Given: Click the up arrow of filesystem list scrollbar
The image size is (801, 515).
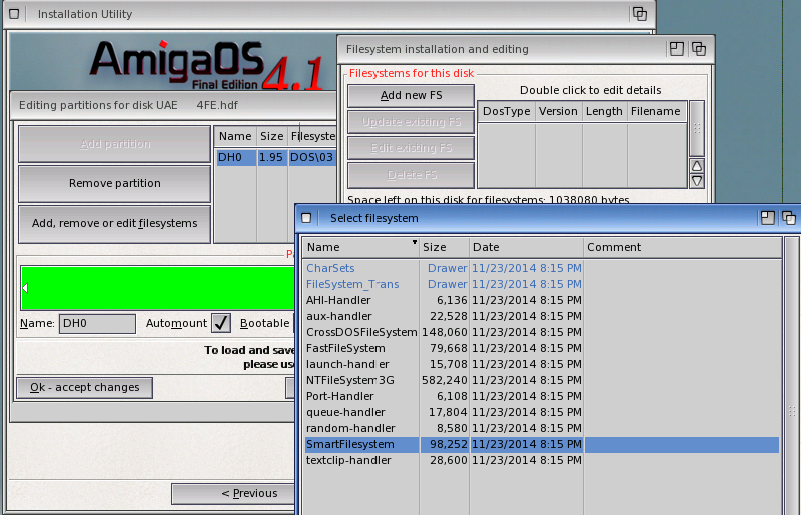Looking at the screenshot, I should point(697,166).
